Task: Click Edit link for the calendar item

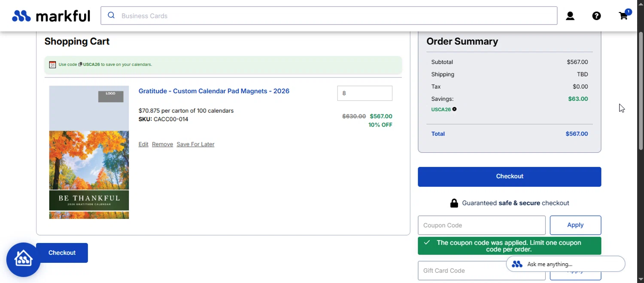Action: click(x=143, y=145)
